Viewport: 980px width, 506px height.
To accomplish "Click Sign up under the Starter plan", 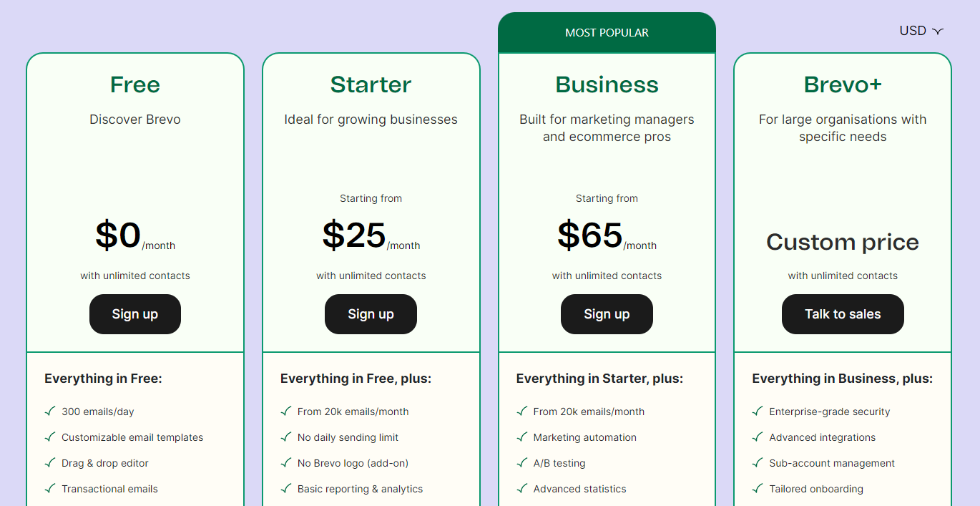I will 371,314.
